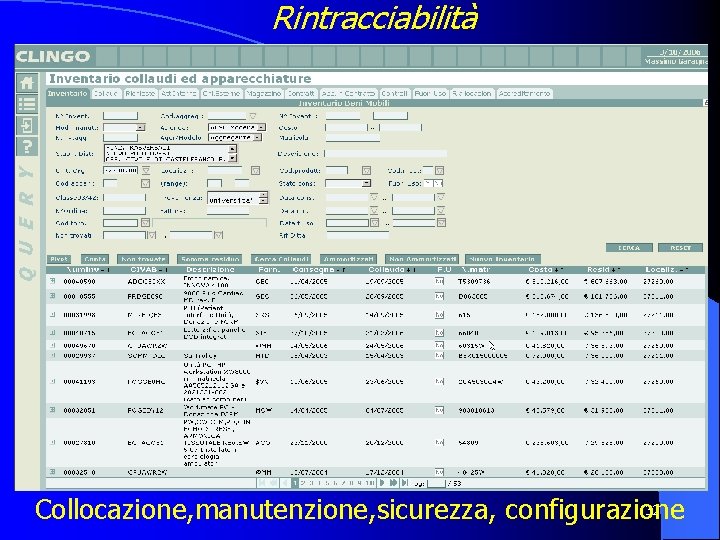Click the Somma residuo button
Screen dimensions: 720x540
tap(209, 259)
